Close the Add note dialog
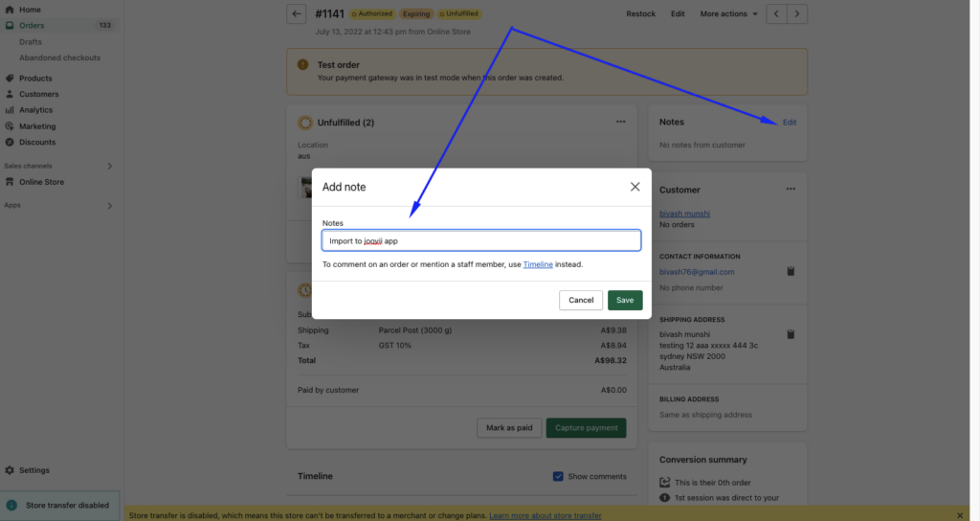980x521 pixels. click(x=635, y=187)
